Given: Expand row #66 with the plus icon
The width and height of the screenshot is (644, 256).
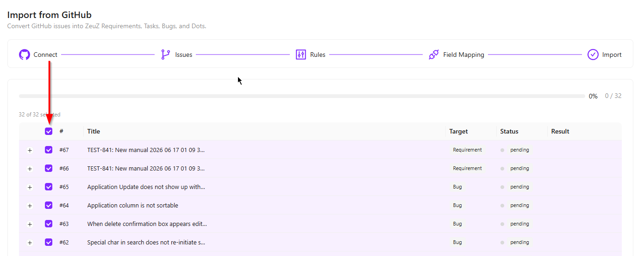Looking at the screenshot, I should pyautogui.click(x=30, y=169).
